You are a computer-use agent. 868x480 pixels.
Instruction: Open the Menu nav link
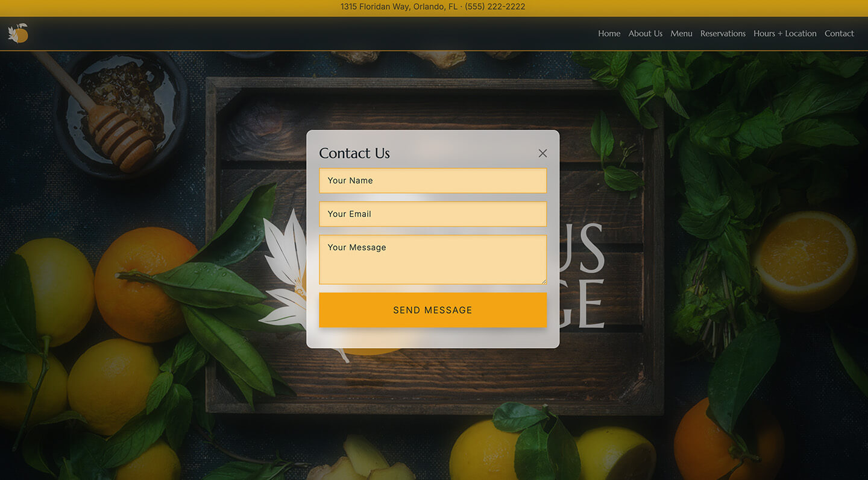pyautogui.click(x=681, y=33)
